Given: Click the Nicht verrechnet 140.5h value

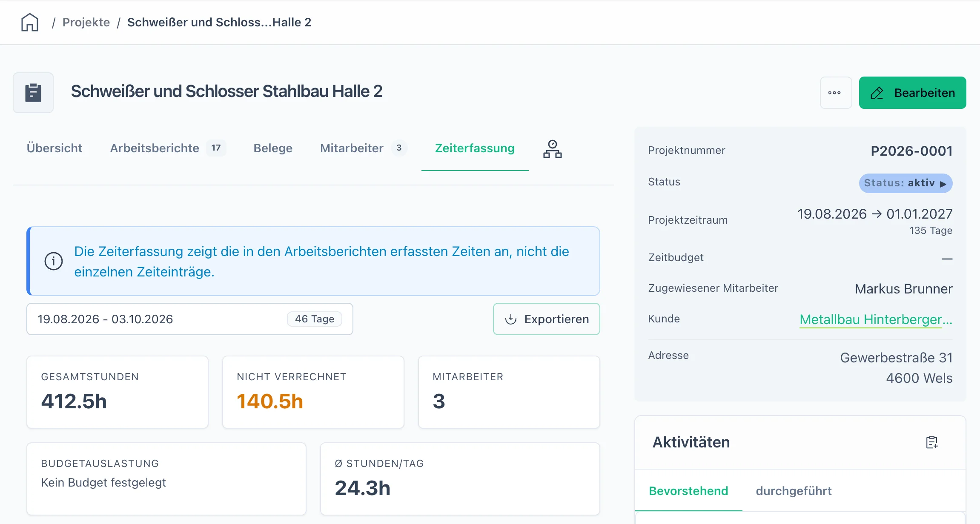Looking at the screenshot, I should tap(270, 401).
